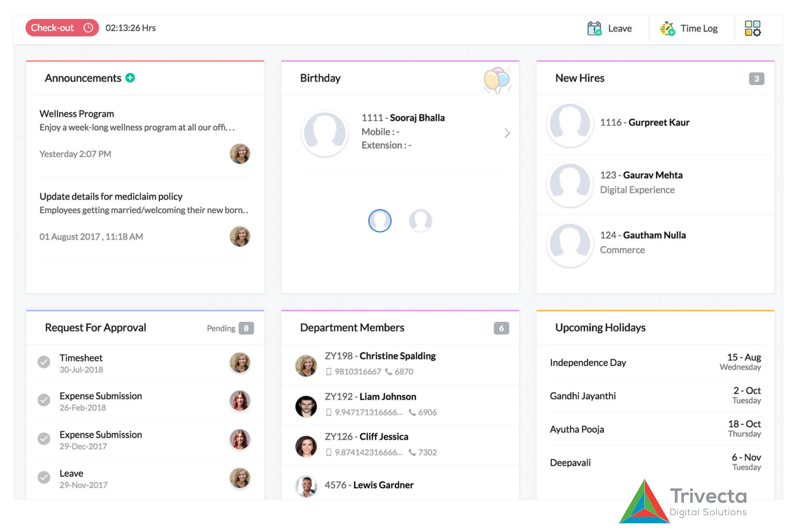801x532 pixels.
Task: Click Lewis Gardner's profile picture
Action: 306,486
